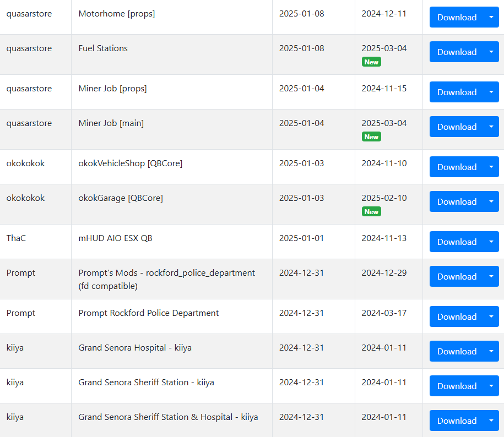Download Miner Job [props]

pyautogui.click(x=457, y=92)
